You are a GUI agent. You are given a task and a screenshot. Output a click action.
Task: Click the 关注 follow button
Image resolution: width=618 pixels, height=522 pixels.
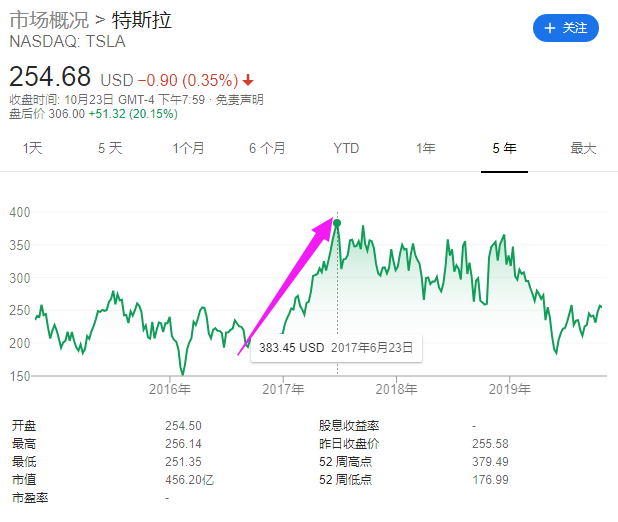[x=566, y=28]
